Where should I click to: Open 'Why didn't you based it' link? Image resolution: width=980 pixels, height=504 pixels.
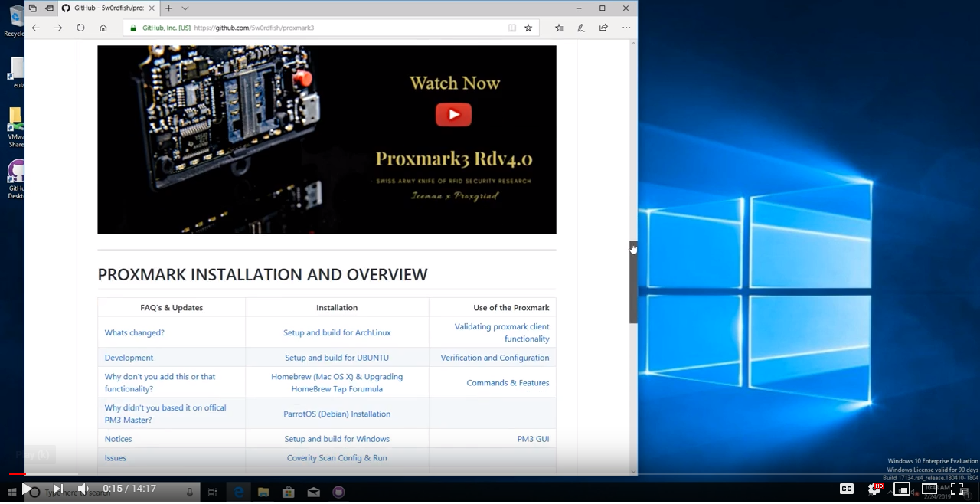(165, 414)
